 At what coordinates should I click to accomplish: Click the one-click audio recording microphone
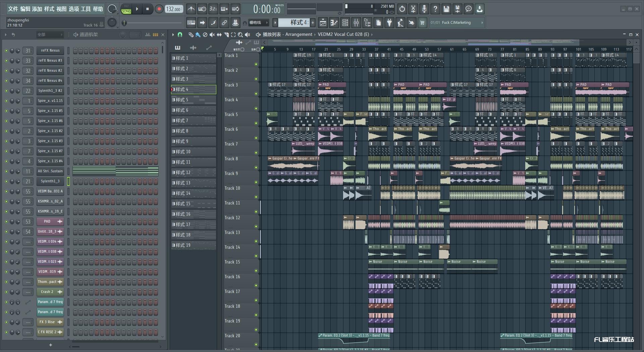[424, 9]
